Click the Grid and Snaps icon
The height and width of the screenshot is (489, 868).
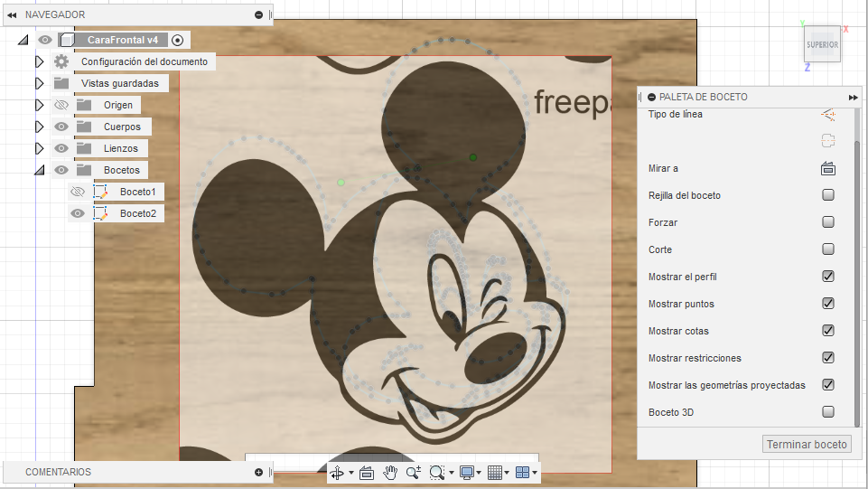point(495,473)
